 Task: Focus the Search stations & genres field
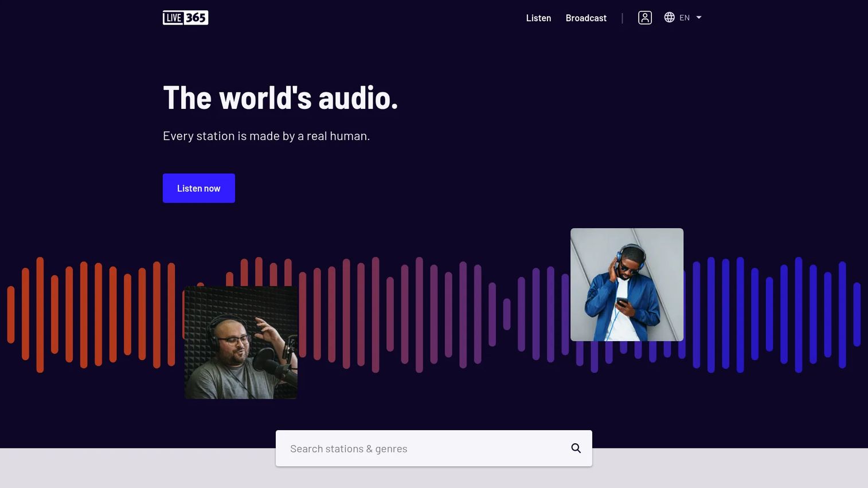click(434, 448)
